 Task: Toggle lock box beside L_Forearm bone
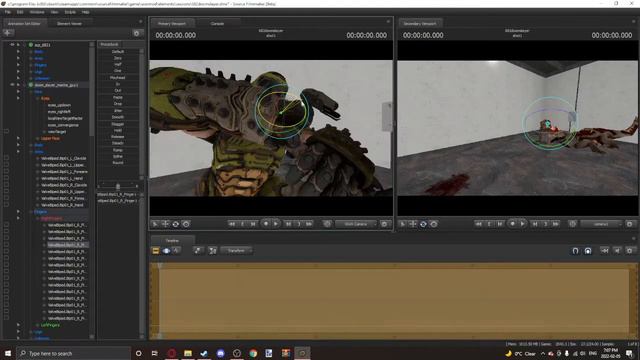tap(6, 172)
